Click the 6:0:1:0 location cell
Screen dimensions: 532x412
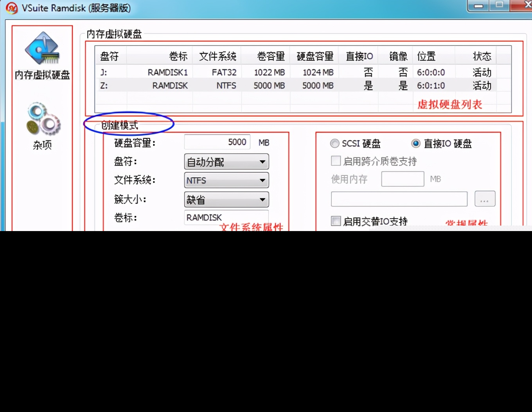coord(431,85)
